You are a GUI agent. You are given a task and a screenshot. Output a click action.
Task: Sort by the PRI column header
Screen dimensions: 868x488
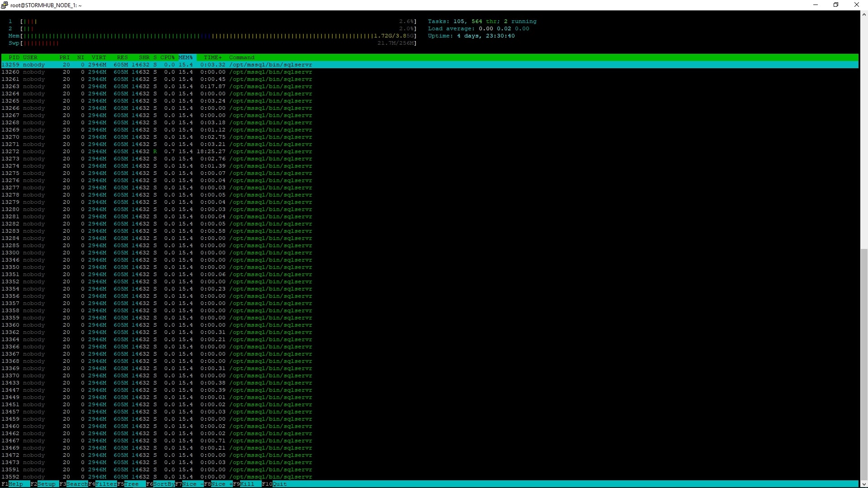tap(65, 57)
